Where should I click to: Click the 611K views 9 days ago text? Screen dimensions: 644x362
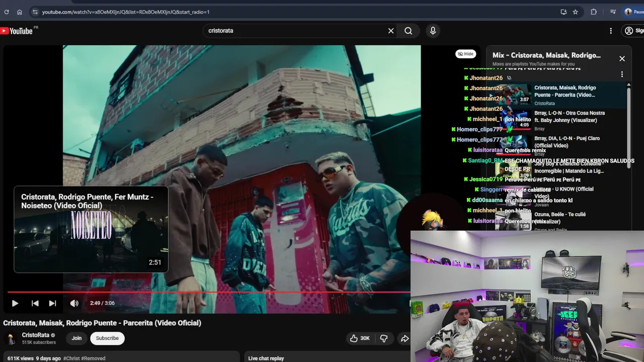click(x=34, y=358)
